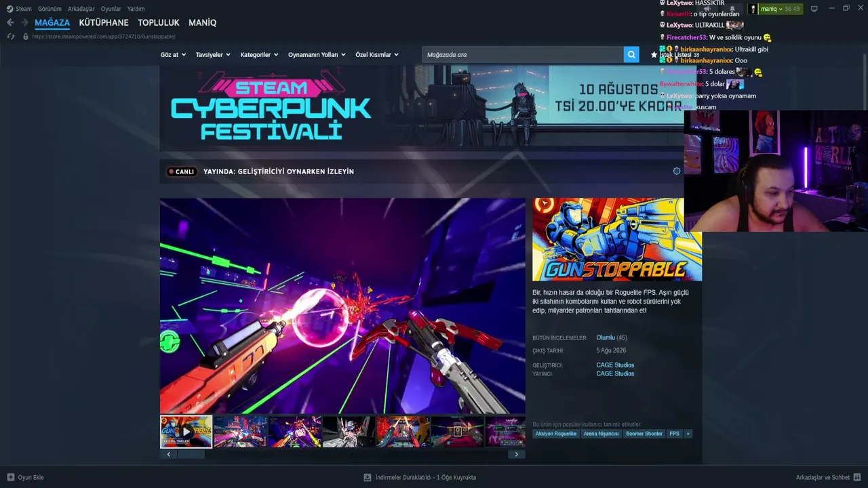The height and width of the screenshot is (488, 868).
Task: Click the Gunstoppable header capsule image
Action: click(617, 239)
